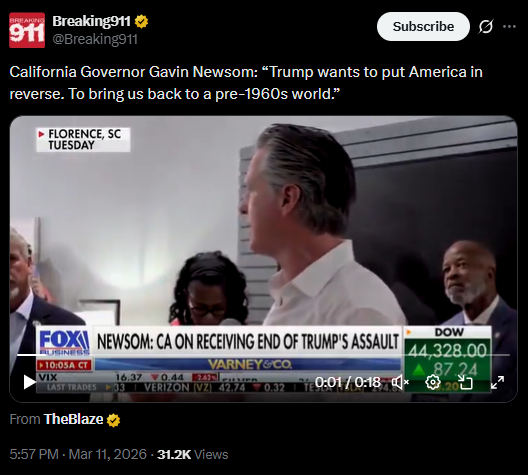Open the Grok explain-post icon

point(486,27)
